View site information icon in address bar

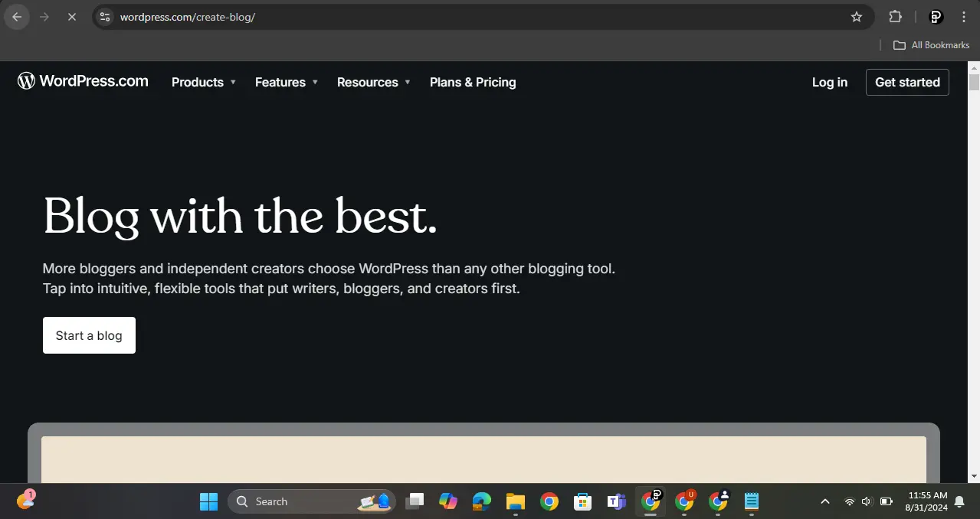[x=105, y=17]
